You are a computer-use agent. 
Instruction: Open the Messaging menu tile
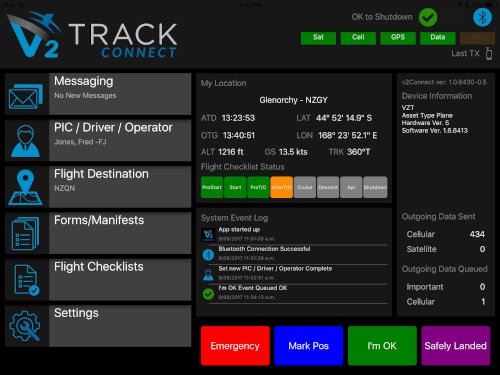98,94
